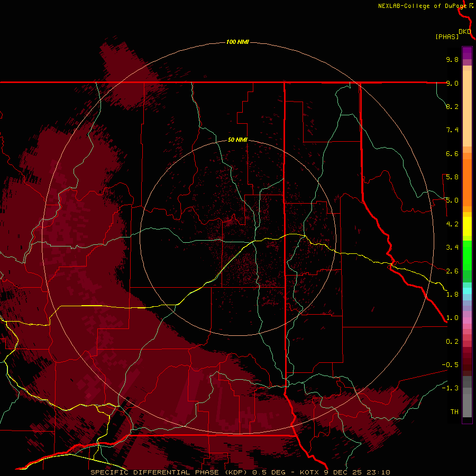Click the 9.8 value on color scale
This screenshot has height=476, width=476.
click(452, 59)
